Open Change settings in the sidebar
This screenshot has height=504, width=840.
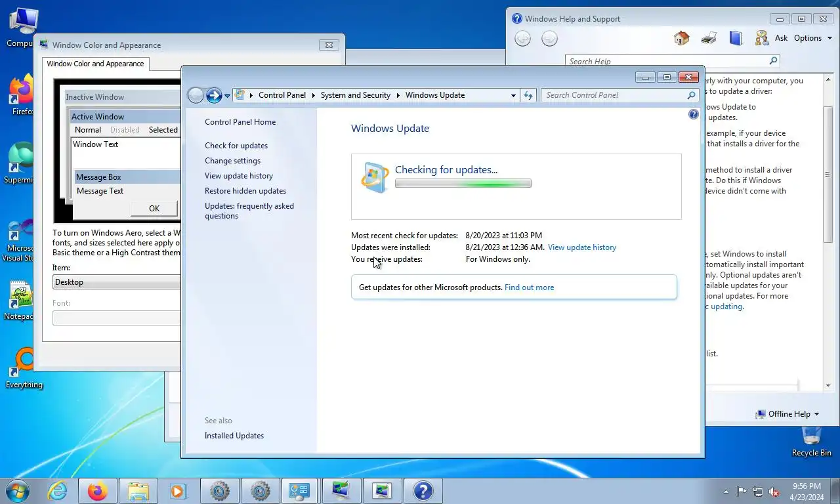(232, 161)
